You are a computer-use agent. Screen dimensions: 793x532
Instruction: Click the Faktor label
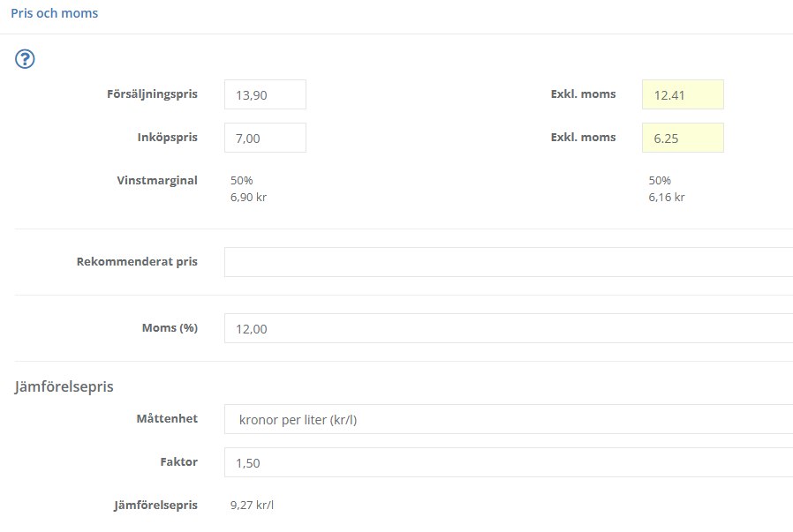coord(178,462)
